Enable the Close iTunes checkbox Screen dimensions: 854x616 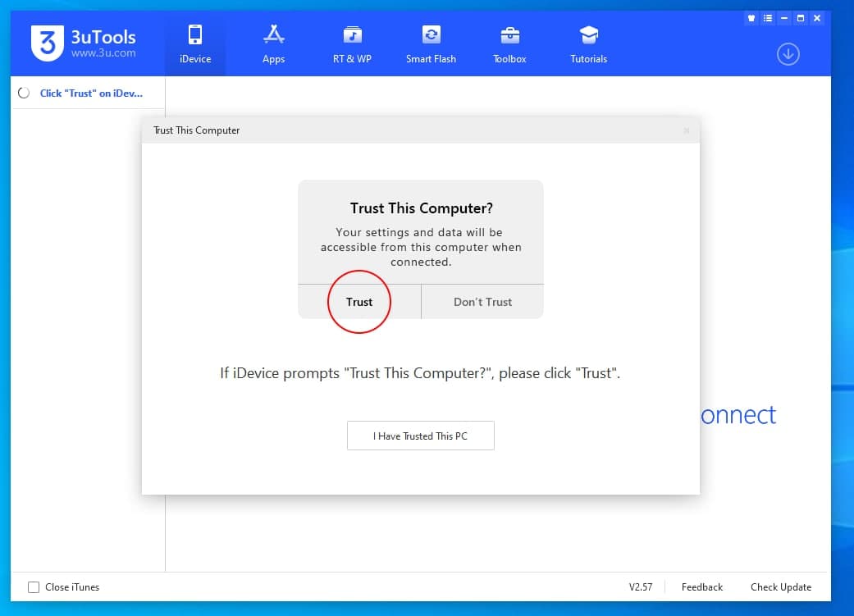tap(34, 587)
